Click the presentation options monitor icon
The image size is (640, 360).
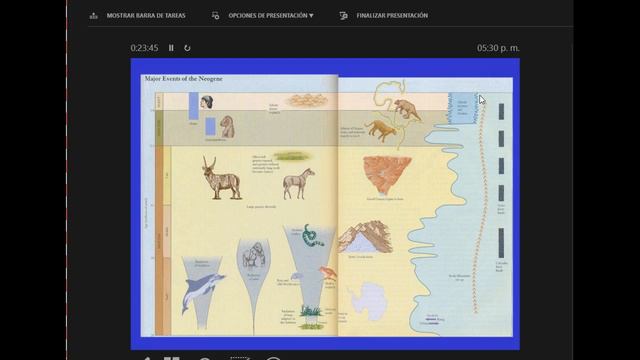[216, 16]
